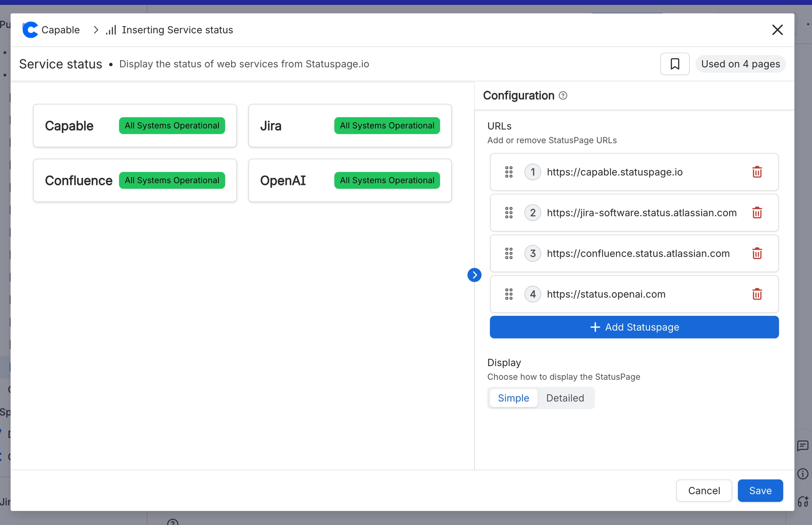Delete the capable.statuspage.io URL
Screen dimensions: 812x525
point(757,172)
